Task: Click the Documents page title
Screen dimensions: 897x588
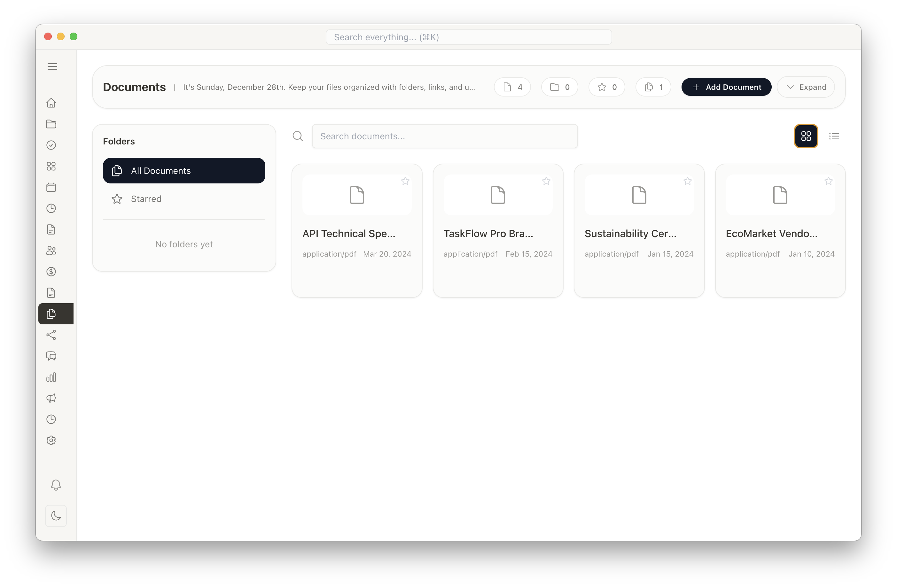Action: [x=134, y=87]
